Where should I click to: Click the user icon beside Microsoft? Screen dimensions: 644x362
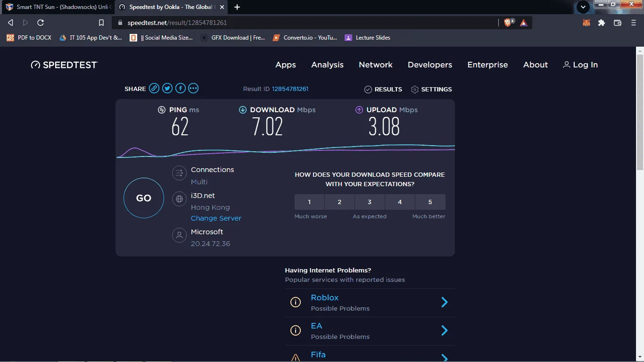[179, 235]
